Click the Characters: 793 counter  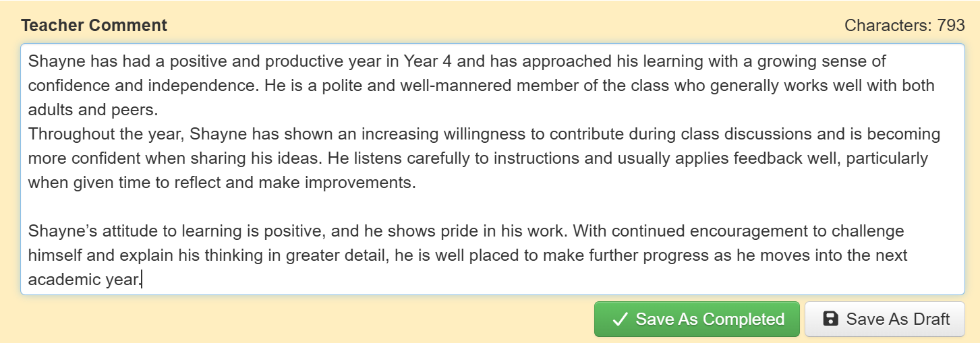[904, 26]
